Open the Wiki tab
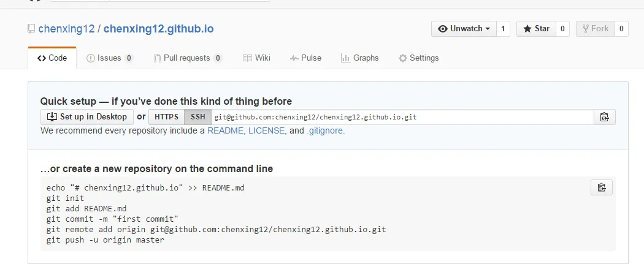 pyautogui.click(x=256, y=58)
